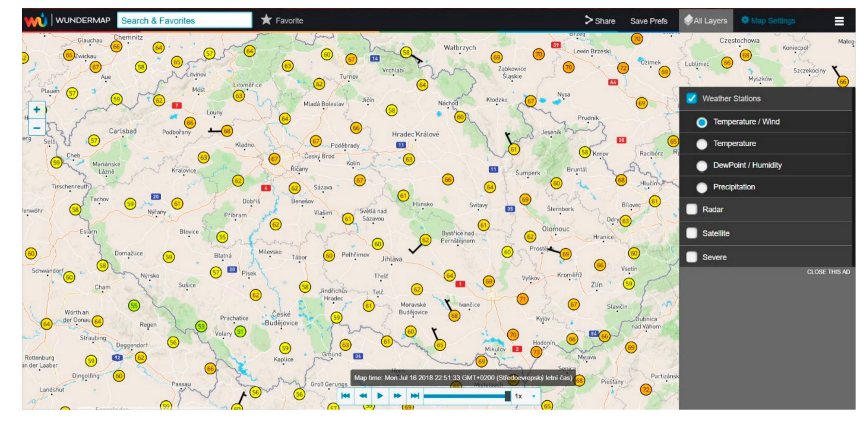Select the Temperature / Wind radio button
Viewport: 868px width, 429px height.
(x=701, y=122)
